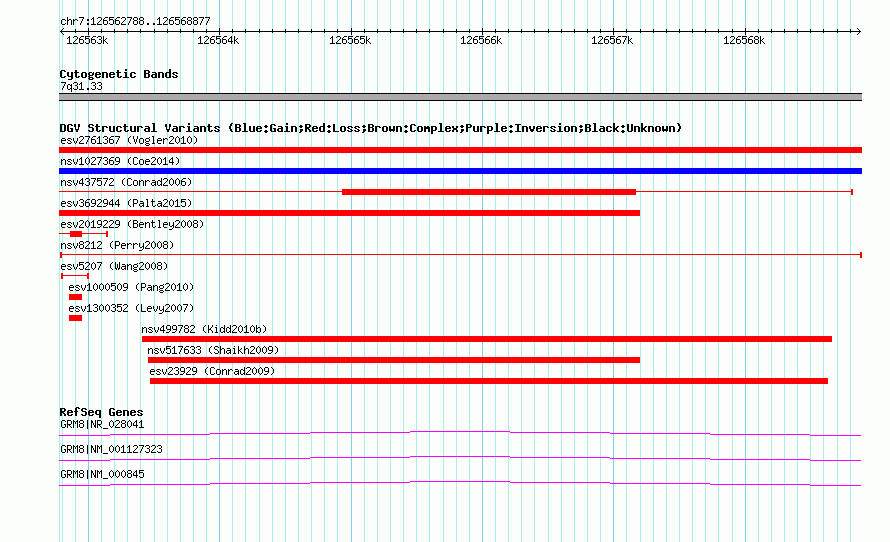Image resolution: width=890 pixels, height=542 pixels.
Task: Select the red esv2761367 loss bar
Action: [x=460, y=150]
